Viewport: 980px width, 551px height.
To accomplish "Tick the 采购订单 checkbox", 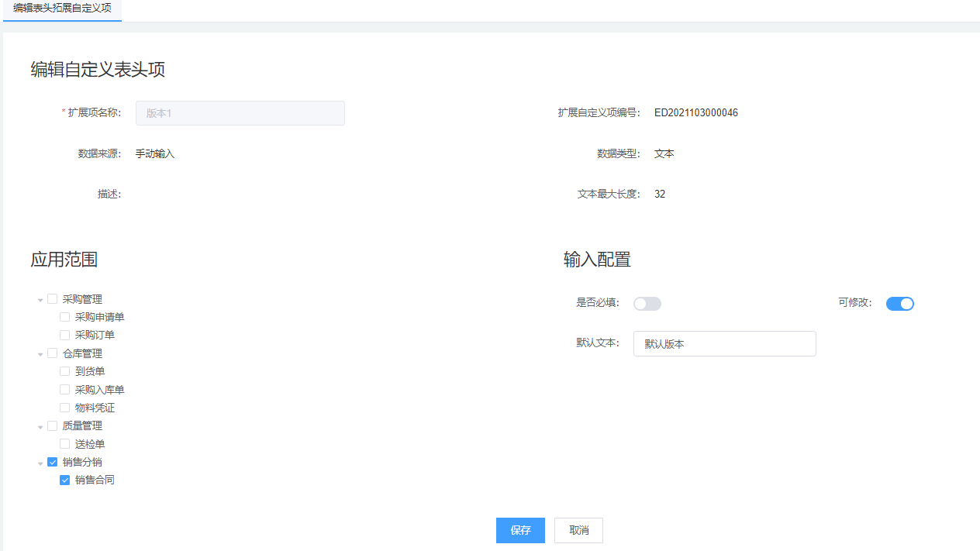I will point(65,336).
